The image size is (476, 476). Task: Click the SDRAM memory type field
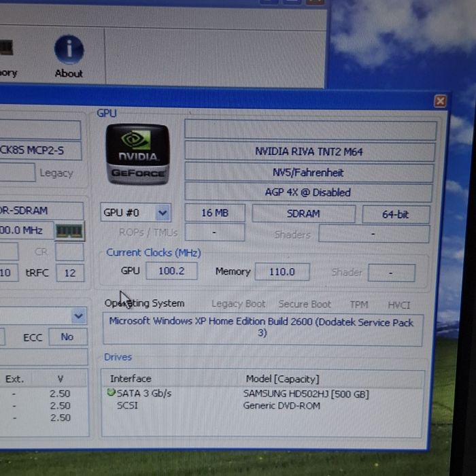click(303, 214)
